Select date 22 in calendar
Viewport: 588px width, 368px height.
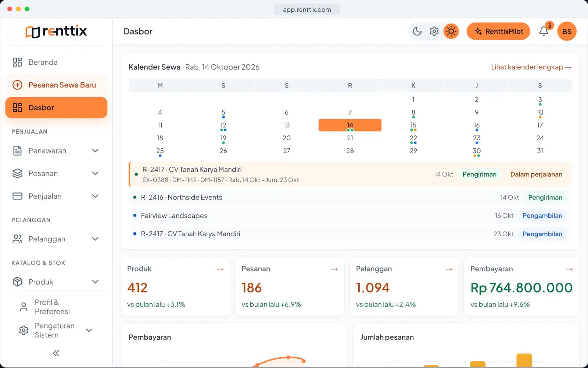pos(413,138)
